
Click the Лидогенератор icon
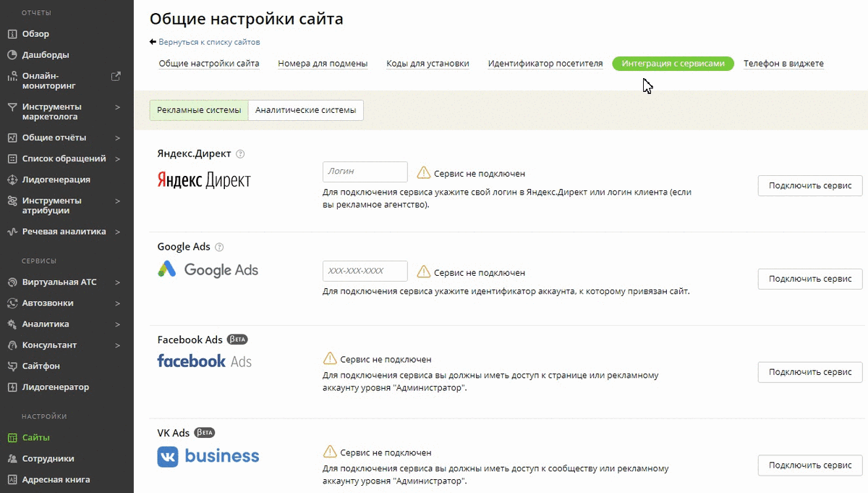pos(12,387)
